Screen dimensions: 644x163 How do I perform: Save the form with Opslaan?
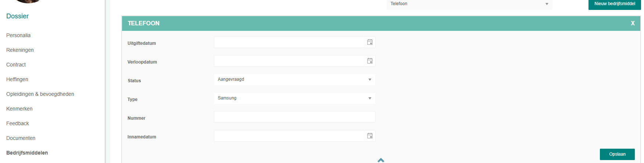pos(617,154)
